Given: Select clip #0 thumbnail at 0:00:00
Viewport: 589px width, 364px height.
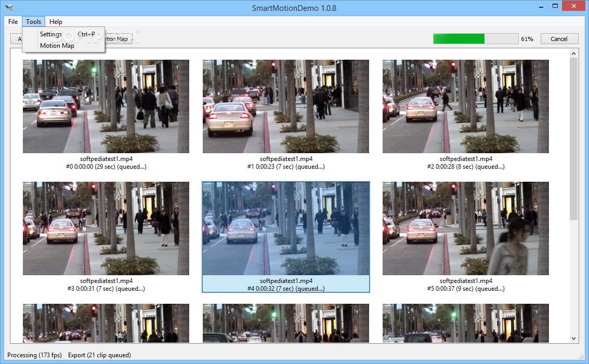Looking at the screenshot, I should coord(106,106).
